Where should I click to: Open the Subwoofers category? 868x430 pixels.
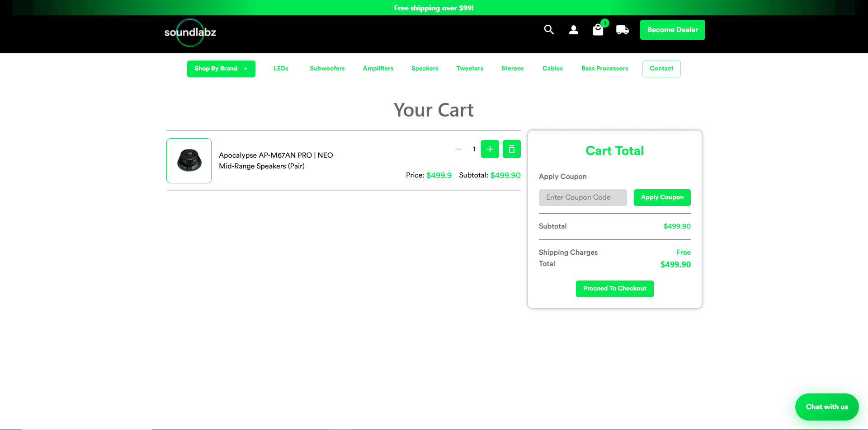click(x=327, y=69)
